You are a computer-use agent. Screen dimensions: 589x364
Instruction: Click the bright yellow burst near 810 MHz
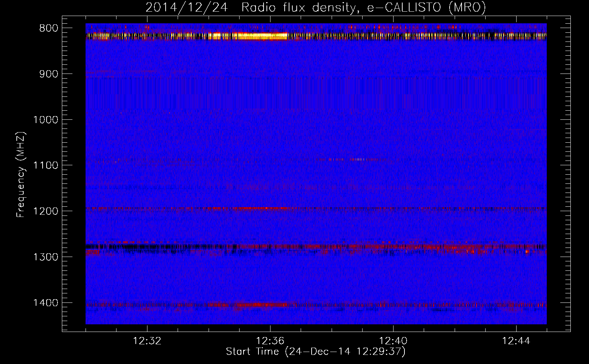click(260, 36)
